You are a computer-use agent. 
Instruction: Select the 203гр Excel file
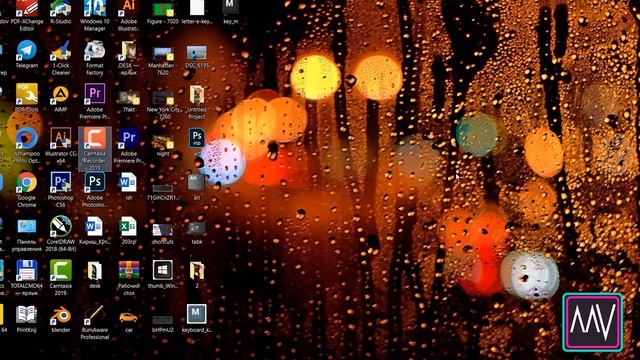click(x=129, y=229)
